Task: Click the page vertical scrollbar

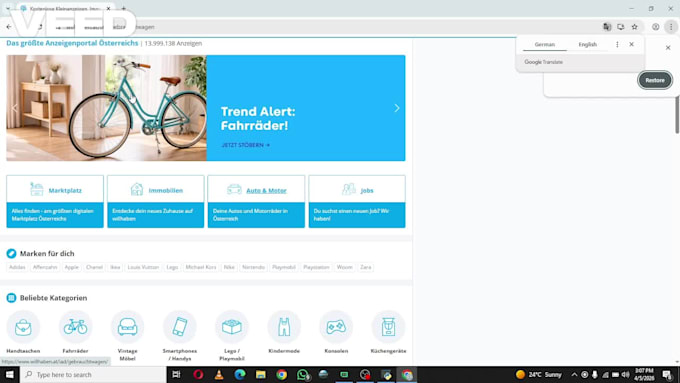Action: click(x=677, y=115)
